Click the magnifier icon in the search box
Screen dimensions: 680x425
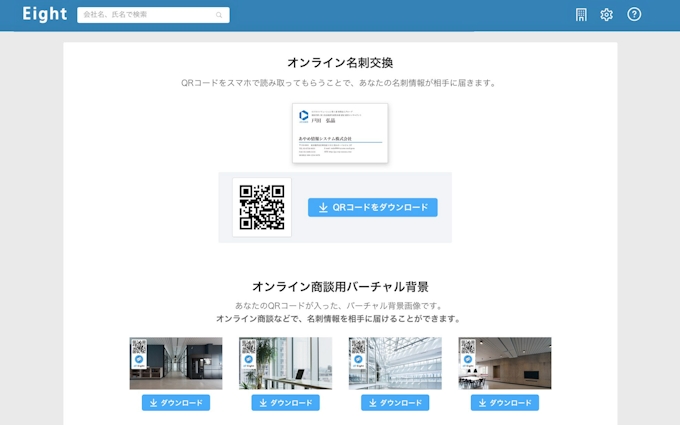coord(219,15)
